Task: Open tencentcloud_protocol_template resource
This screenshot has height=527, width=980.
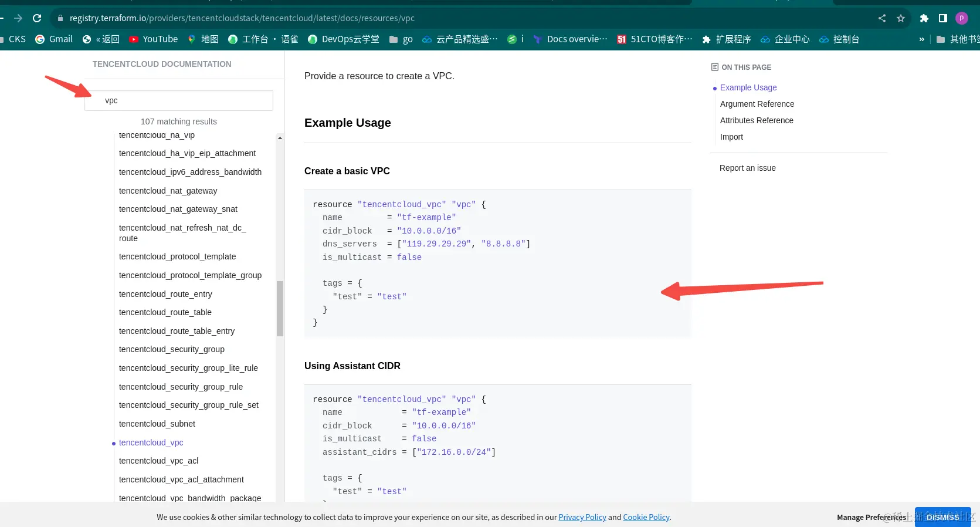Action: [177, 256]
